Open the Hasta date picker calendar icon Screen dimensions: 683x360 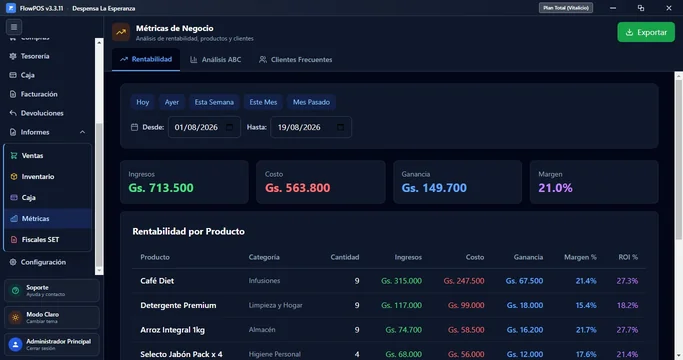341,127
